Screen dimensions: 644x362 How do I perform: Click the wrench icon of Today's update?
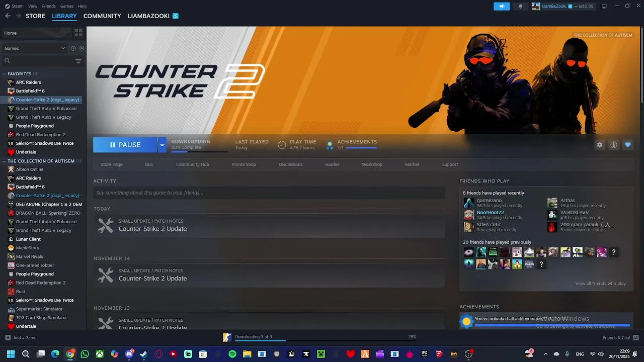click(106, 225)
